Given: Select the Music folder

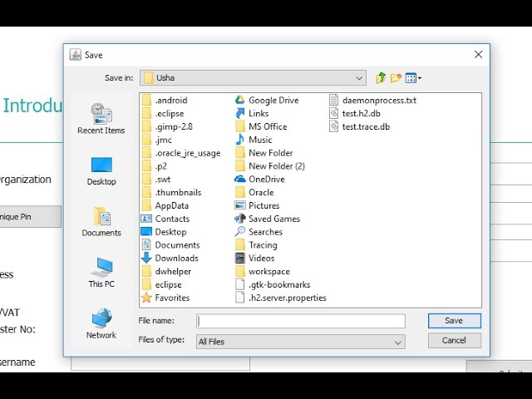Looking at the screenshot, I should (x=254, y=140).
